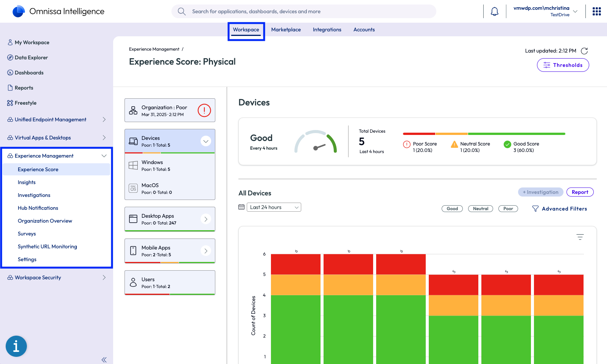607x364 pixels.
Task: Expand Unified Endpoint Management section
Action: (x=104, y=119)
